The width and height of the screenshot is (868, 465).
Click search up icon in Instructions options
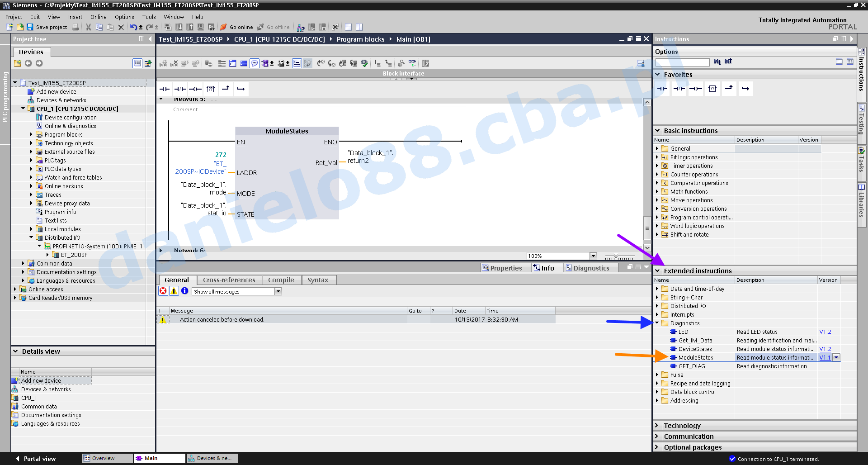pyautogui.click(x=728, y=62)
